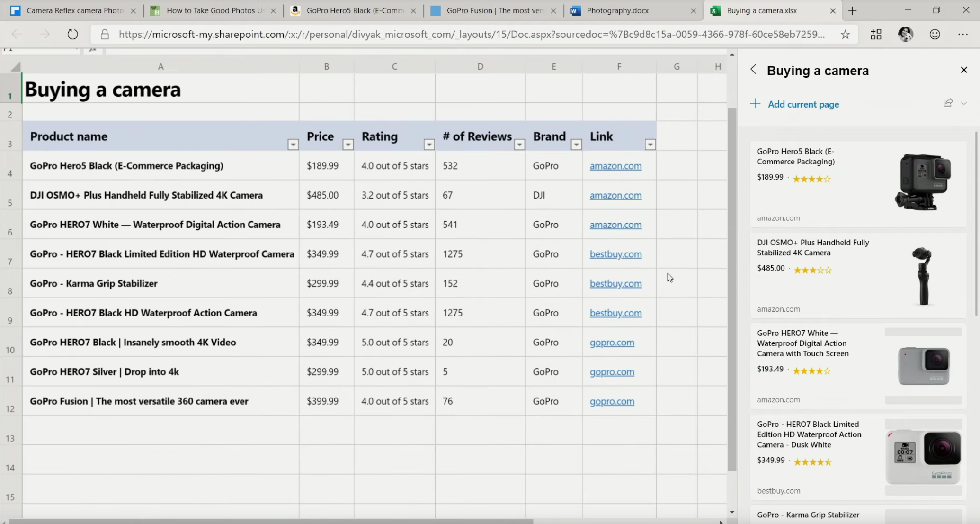Open the Product name filter dropdown
The image size is (980, 524).
point(293,145)
